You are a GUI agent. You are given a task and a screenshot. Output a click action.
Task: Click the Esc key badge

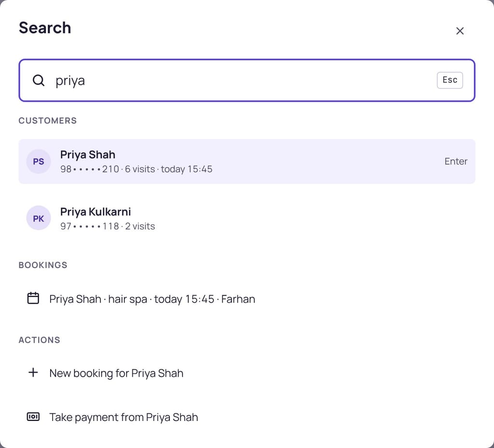450,80
